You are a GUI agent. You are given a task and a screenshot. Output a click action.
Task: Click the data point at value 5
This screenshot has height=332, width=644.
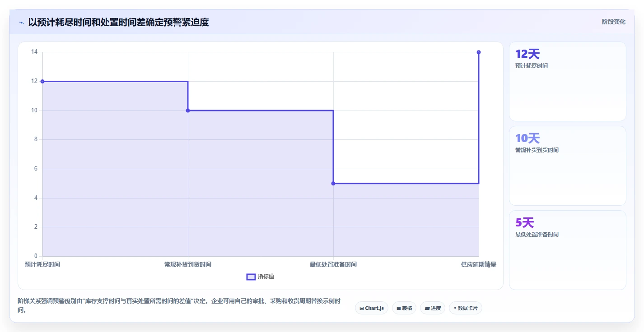pyautogui.click(x=333, y=183)
